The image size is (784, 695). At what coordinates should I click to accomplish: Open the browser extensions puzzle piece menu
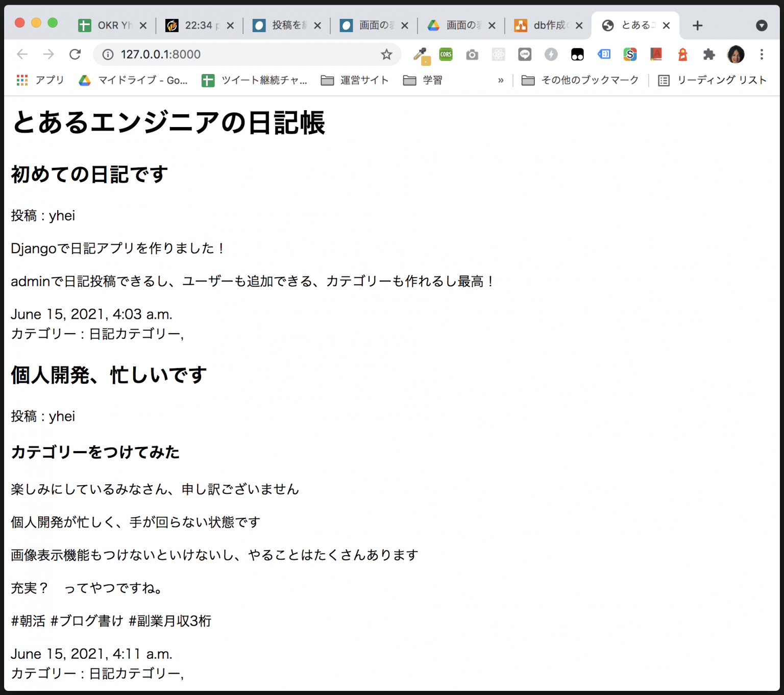point(709,54)
